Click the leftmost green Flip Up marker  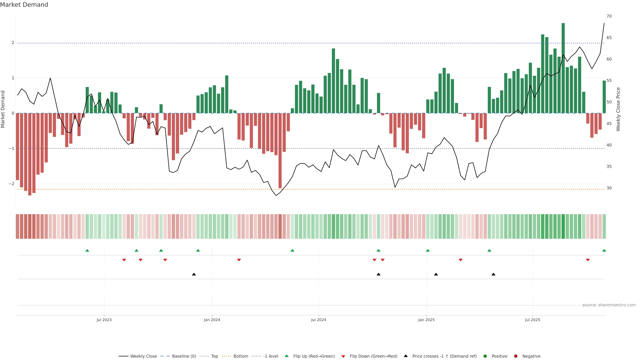tap(87, 250)
